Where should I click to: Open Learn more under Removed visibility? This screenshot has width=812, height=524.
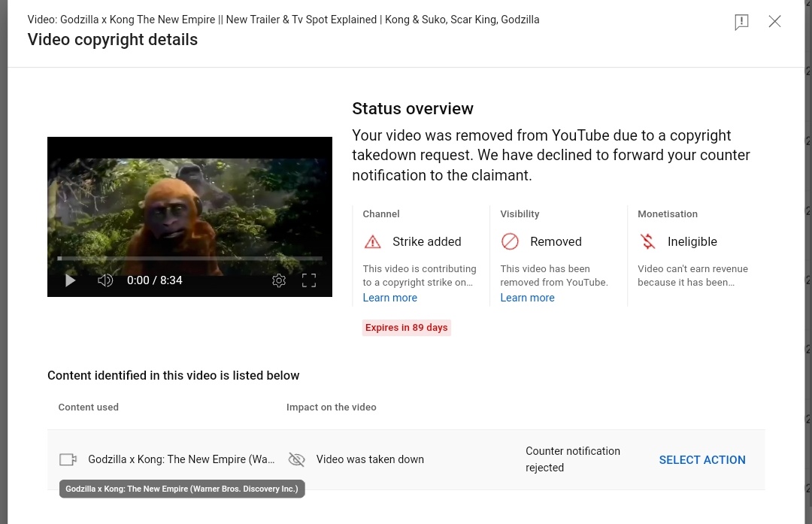(x=527, y=298)
